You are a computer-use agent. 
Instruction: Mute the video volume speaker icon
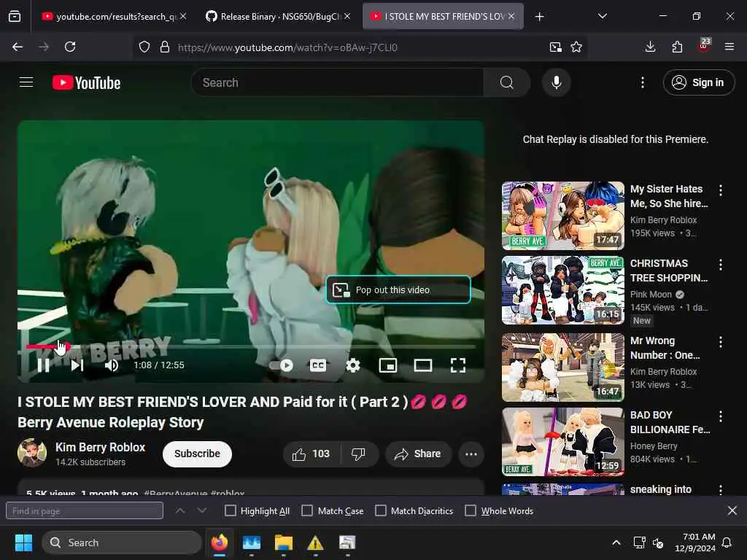tap(112, 365)
